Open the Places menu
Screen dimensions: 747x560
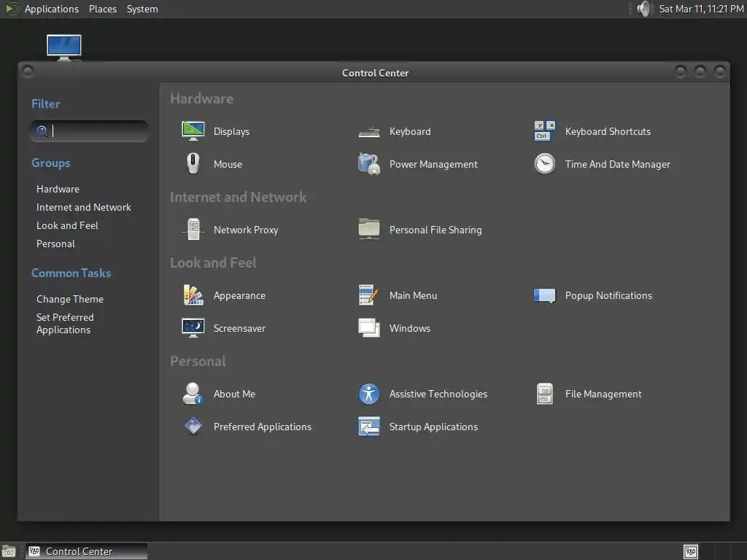tap(103, 9)
